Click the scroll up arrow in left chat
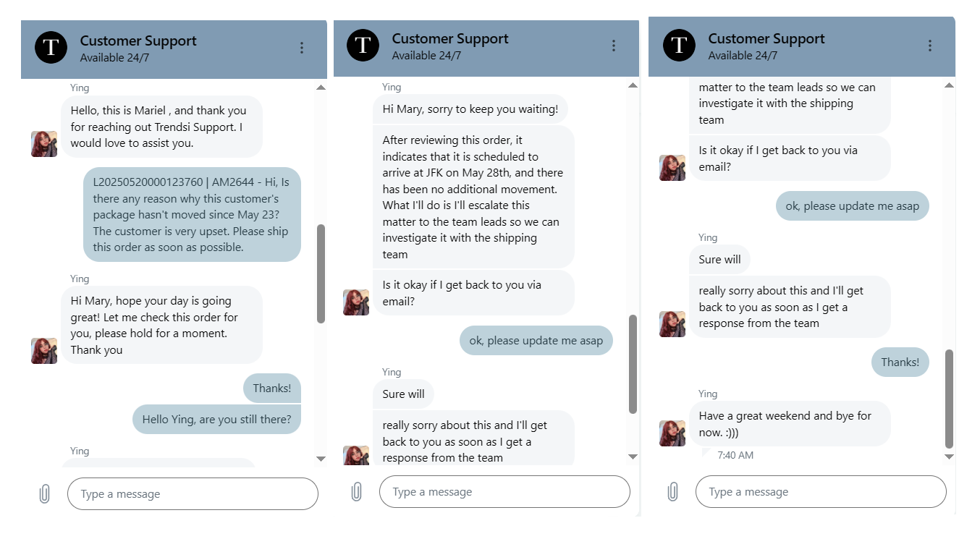980x539 pixels. click(321, 88)
